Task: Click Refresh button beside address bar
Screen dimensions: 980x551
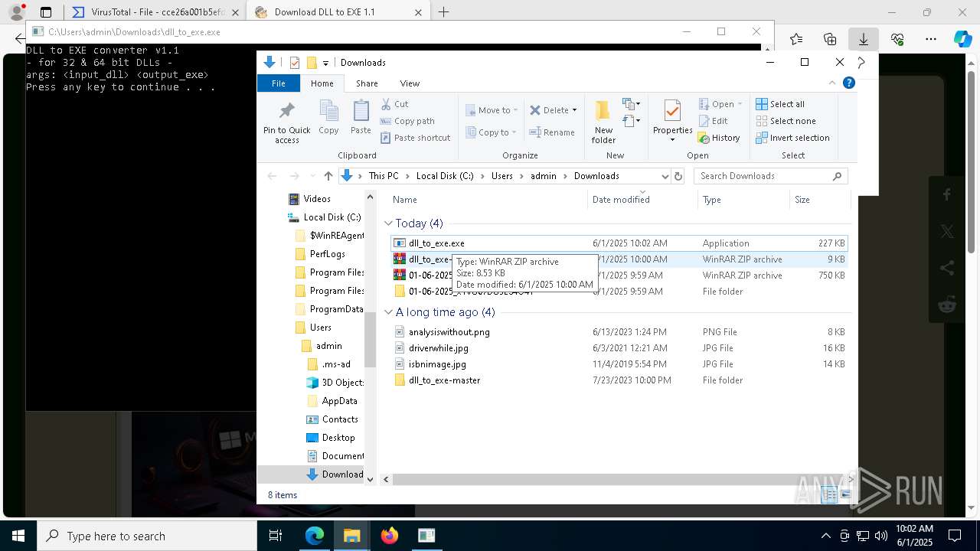Action: click(678, 176)
